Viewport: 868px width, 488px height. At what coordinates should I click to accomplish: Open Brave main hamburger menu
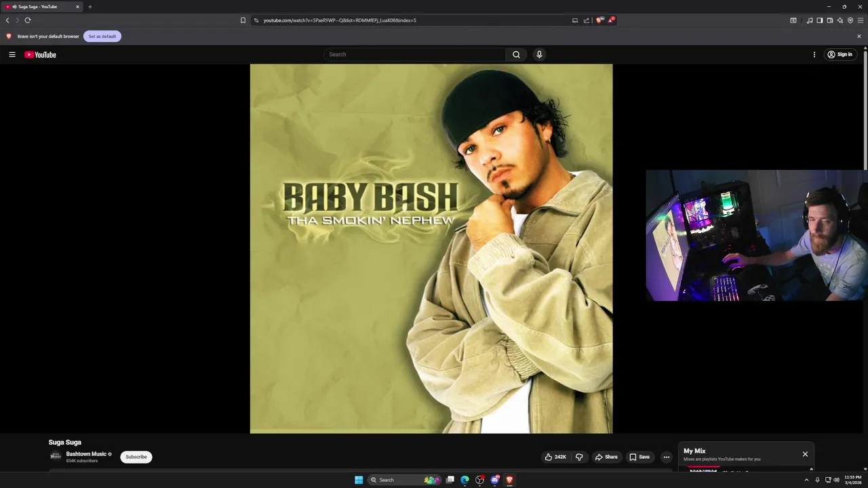click(x=861, y=20)
